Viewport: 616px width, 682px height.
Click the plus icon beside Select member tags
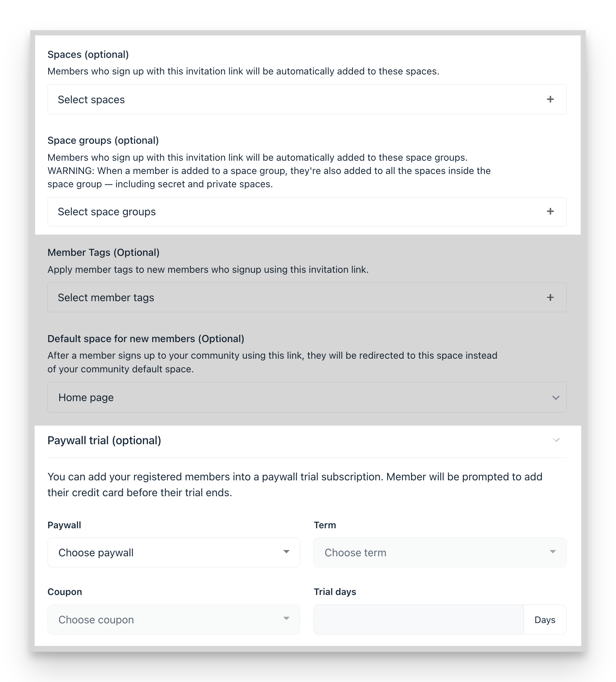pyautogui.click(x=550, y=297)
